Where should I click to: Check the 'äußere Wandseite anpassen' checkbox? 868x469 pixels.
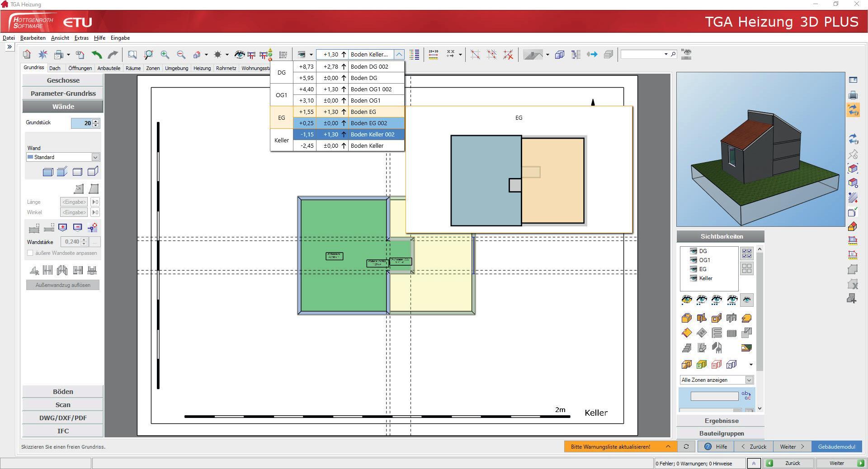click(x=30, y=253)
